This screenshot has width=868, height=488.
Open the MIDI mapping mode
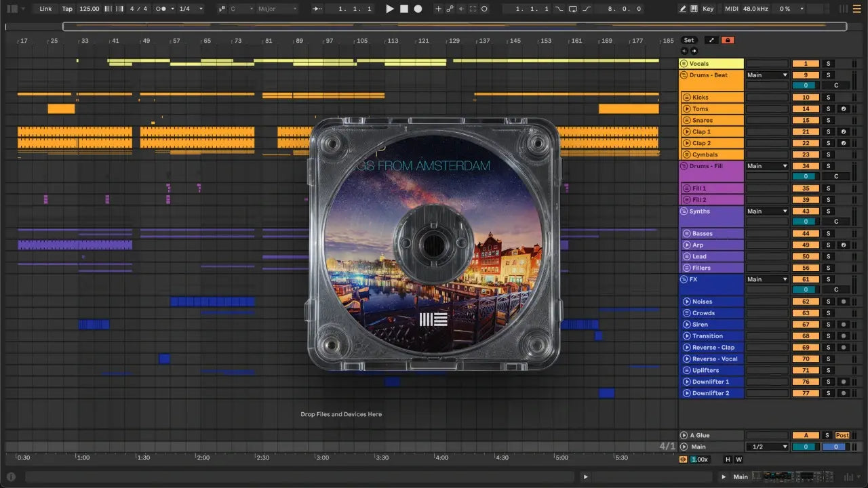pos(731,9)
